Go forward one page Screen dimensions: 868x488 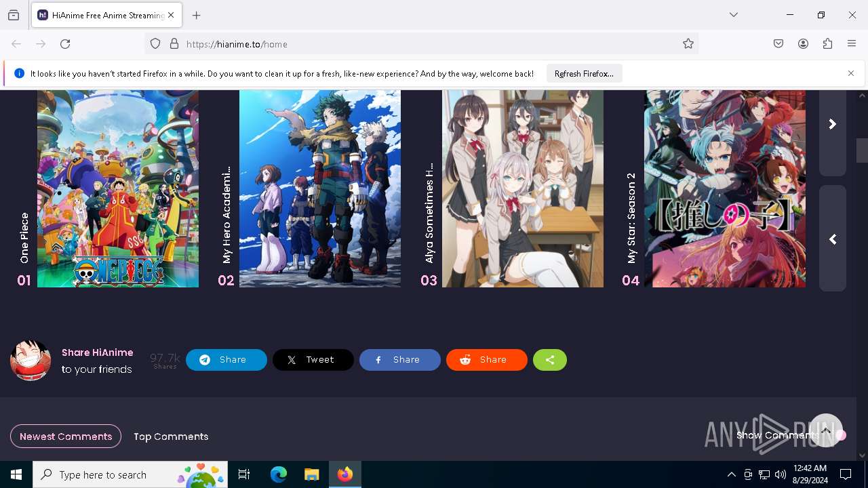(41, 44)
